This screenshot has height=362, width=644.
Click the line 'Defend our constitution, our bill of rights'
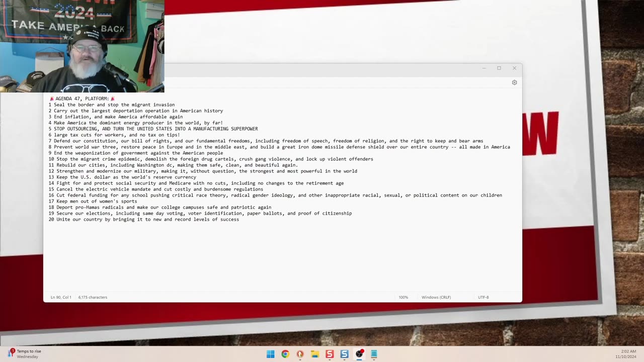click(x=266, y=141)
